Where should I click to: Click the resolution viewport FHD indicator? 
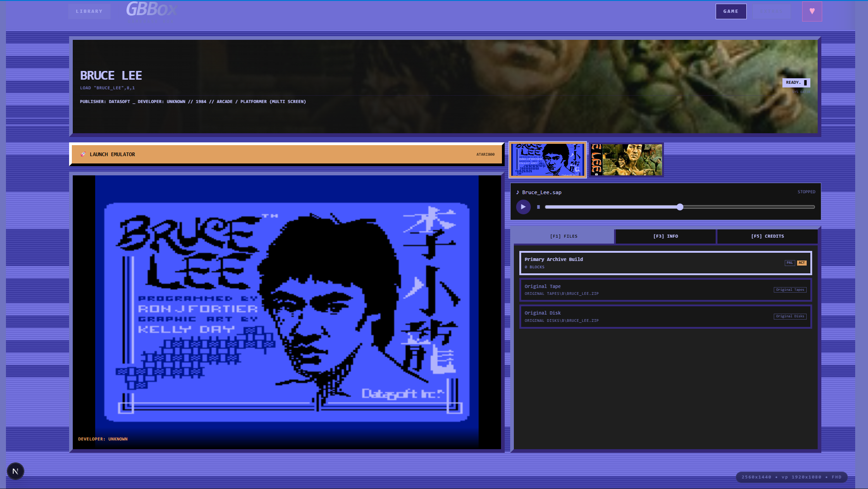791,477
